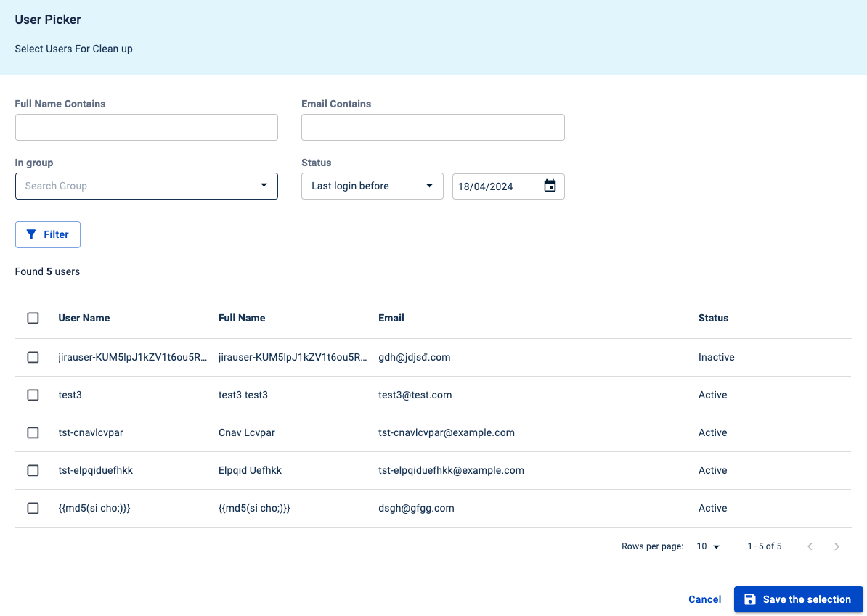This screenshot has width=867, height=616.
Task: Cancel the user selection
Action: 704,599
